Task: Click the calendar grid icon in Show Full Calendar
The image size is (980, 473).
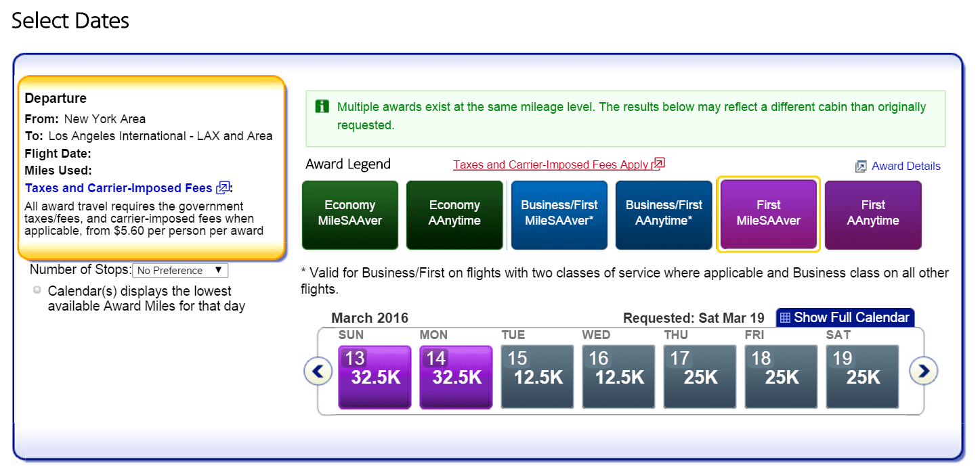Action: pyautogui.click(x=785, y=317)
